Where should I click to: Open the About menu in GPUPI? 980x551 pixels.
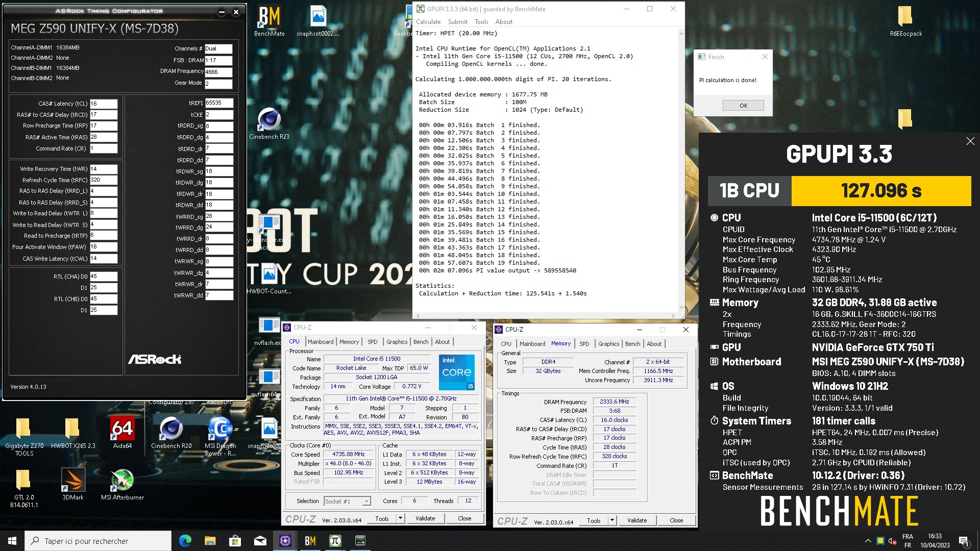pyautogui.click(x=504, y=22)
